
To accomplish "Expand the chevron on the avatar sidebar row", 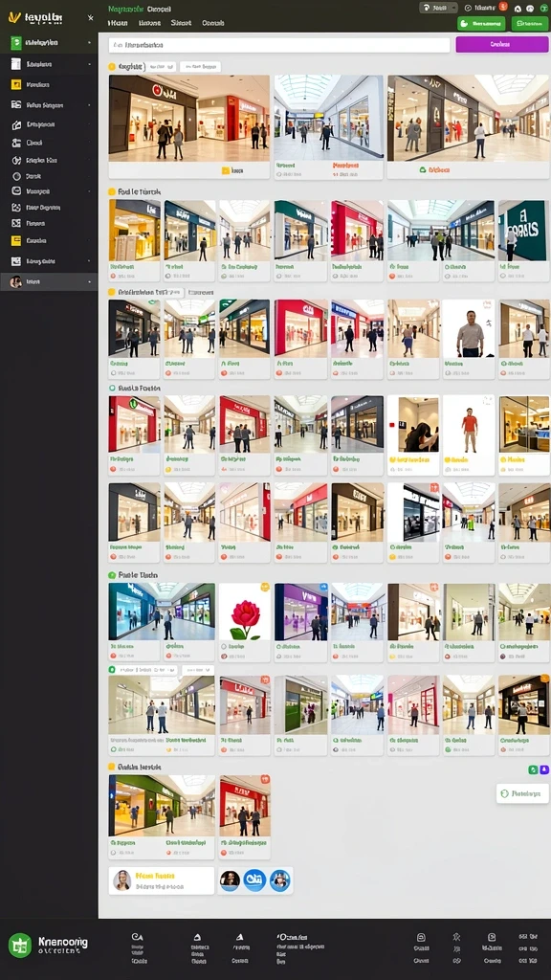I will click(90, 282).
